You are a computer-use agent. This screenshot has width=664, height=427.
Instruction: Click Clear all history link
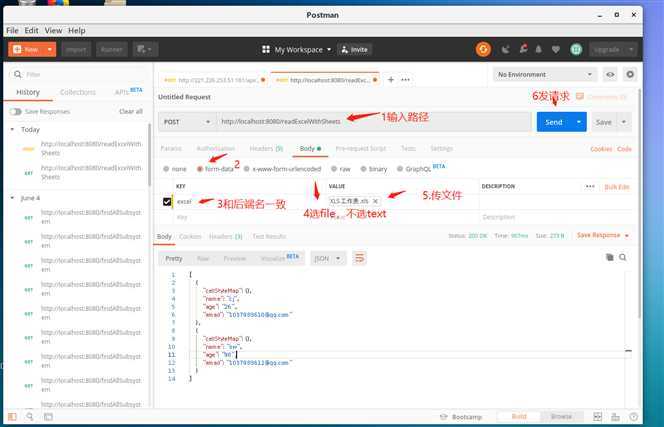coord(131,111)
